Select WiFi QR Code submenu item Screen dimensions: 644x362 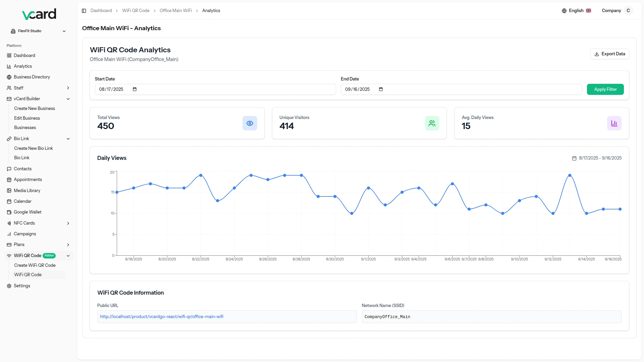tap(39, 275)
